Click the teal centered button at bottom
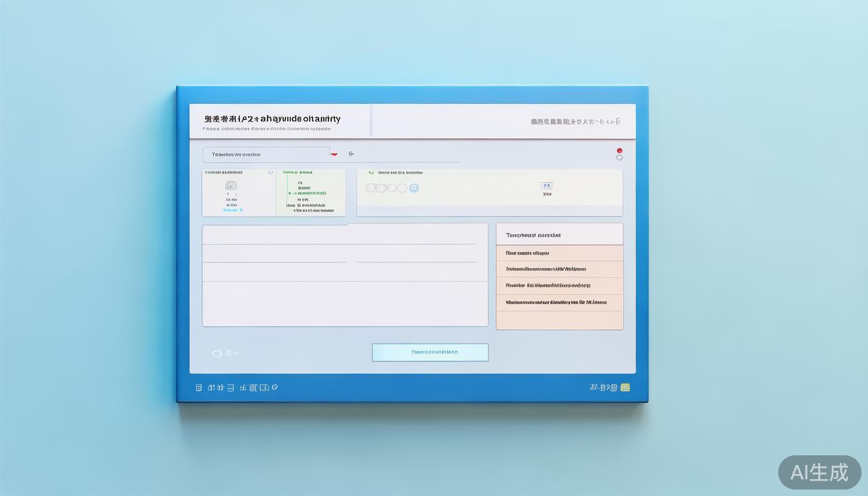Screen dimensions: 868x496 pos(430,352)
